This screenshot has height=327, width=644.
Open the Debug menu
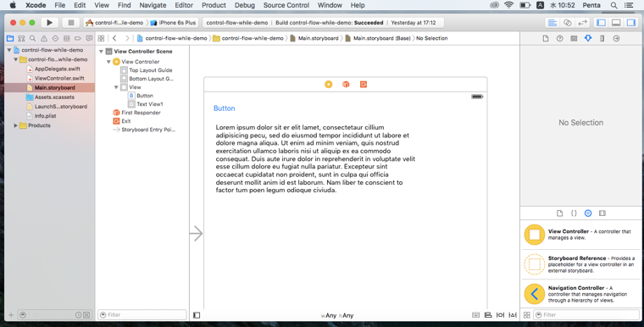tap(245, 5)
